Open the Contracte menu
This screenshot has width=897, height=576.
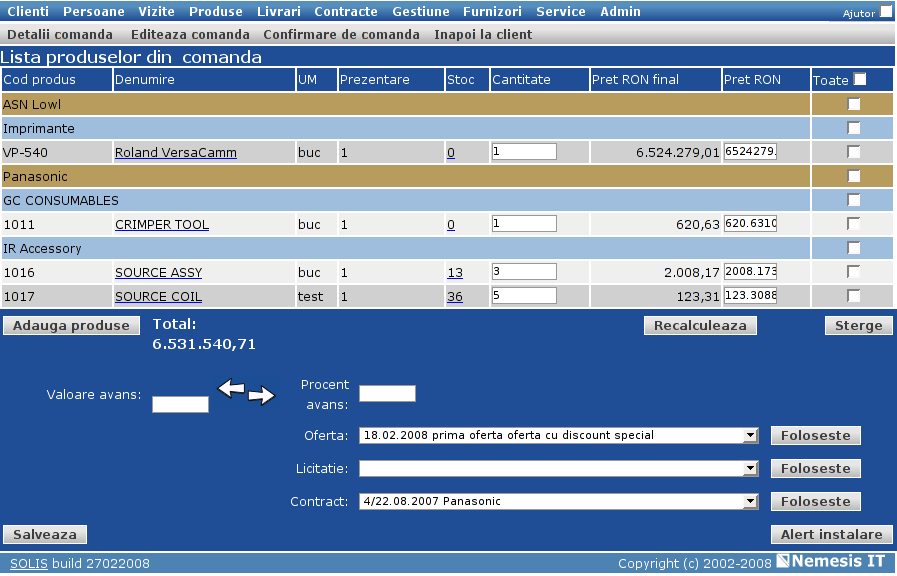[346, 11]
